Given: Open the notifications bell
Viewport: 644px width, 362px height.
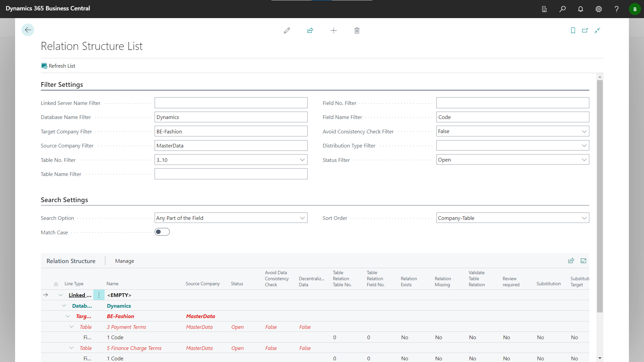Looking at the screenshot, I should point(581,9).
